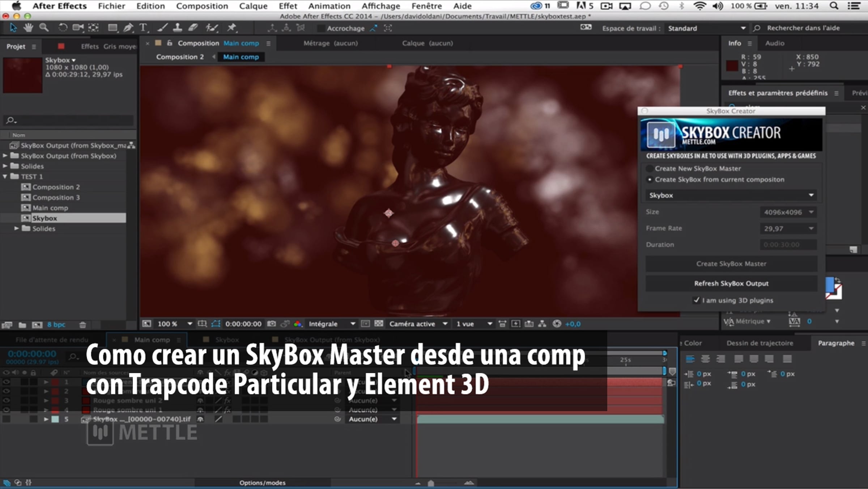Collapse the TEST 1 folder

(x=5, y=177)
